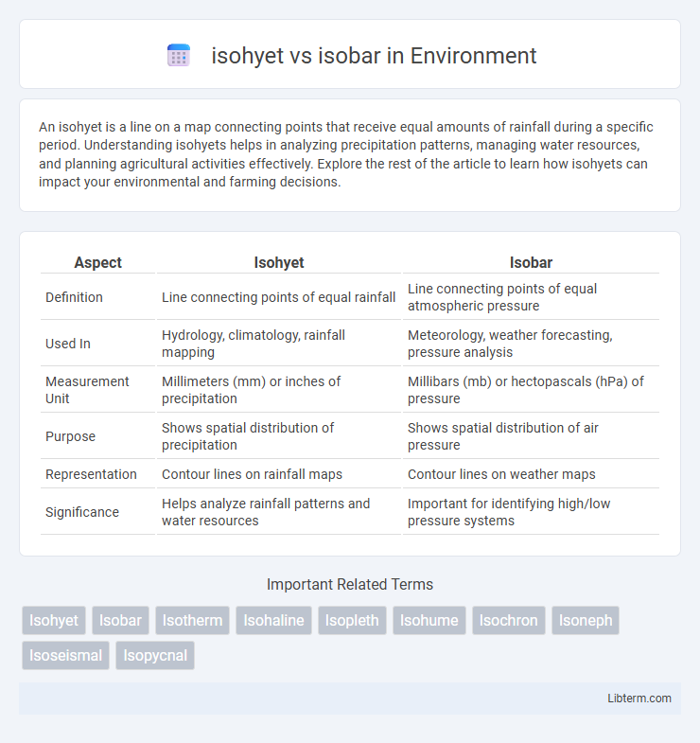The width and height of the screenshot is (700, 743).
Task: Select the Isotherm tag
Action: (x=192, y=620)
